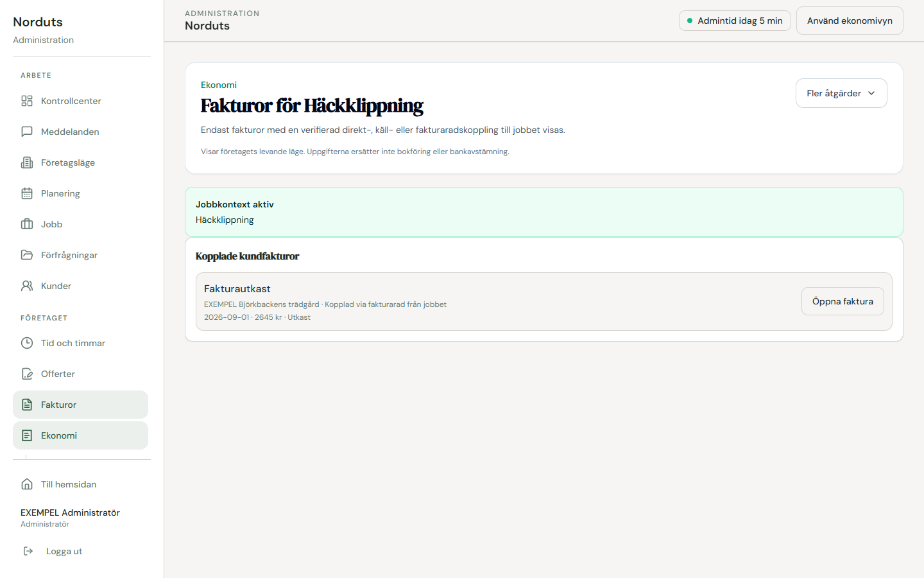Click the Fakturor för Häckklippning heading

coord(312,105)
